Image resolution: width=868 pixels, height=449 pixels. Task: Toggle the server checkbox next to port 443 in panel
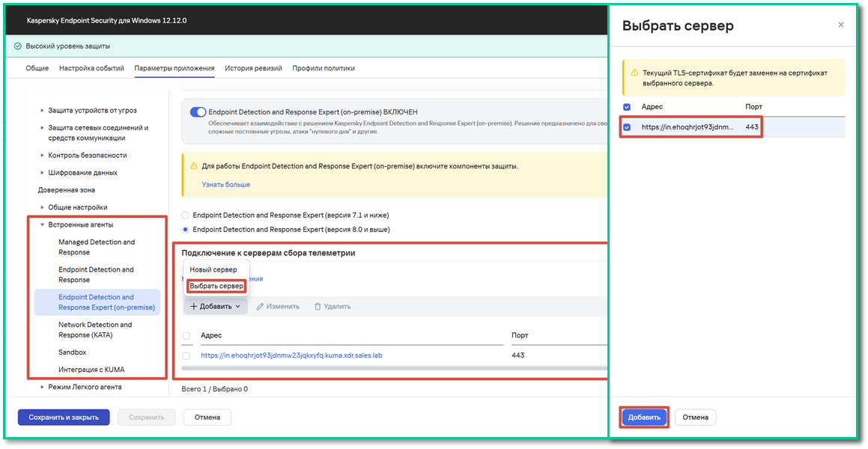[x=627, y=127]
